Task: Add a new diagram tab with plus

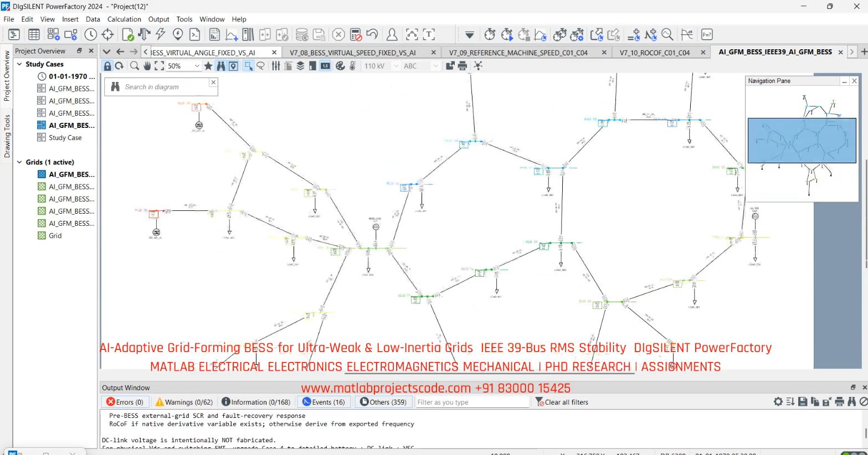Action: point(863,51)
